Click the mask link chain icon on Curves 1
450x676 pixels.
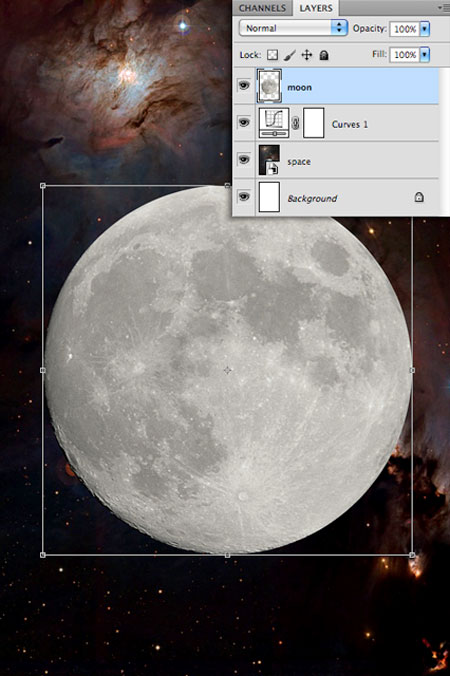[295, 123]
